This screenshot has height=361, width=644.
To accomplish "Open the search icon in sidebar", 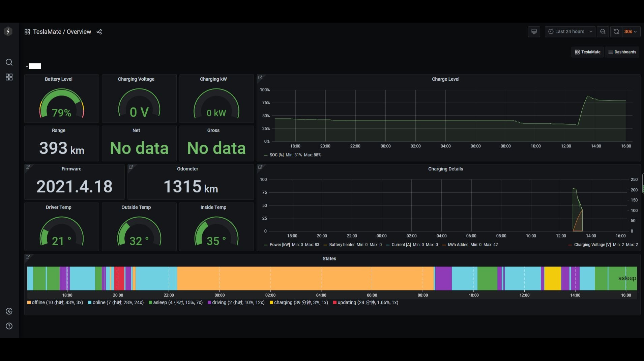I will (9, 62).
